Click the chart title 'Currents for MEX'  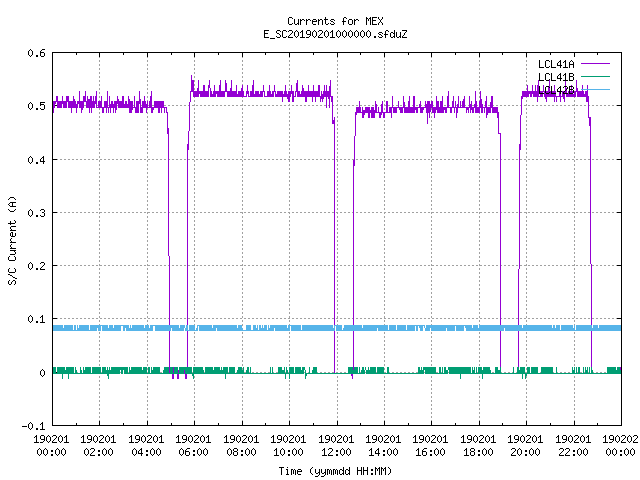point(335,21)
